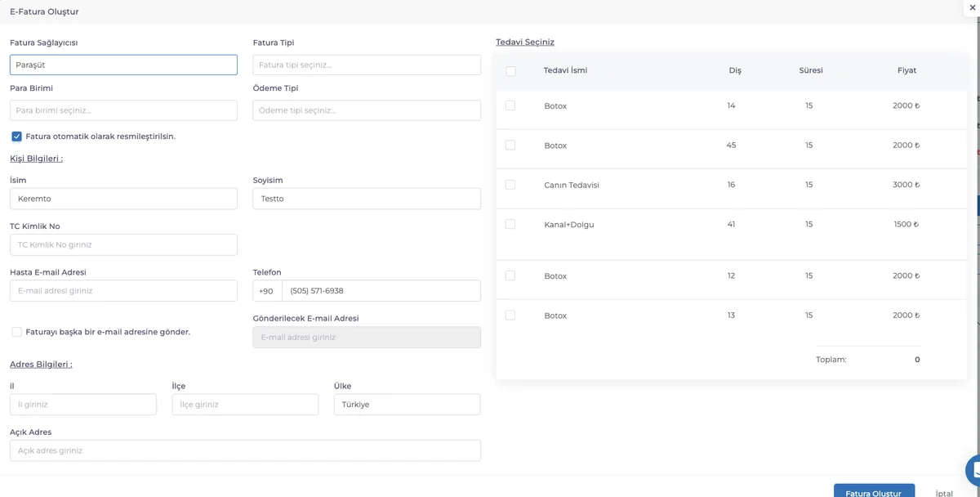
Task: Select all treatments header checkbox
Action: 510,71
